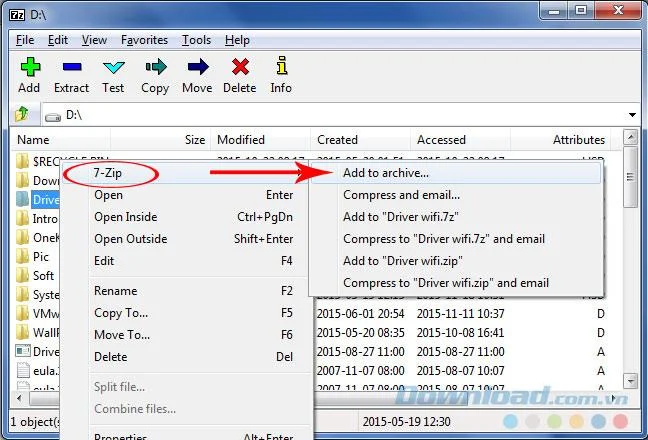Click the blue Extract toolbar icon
The image size is (648, 440).
tap(72, 67)
